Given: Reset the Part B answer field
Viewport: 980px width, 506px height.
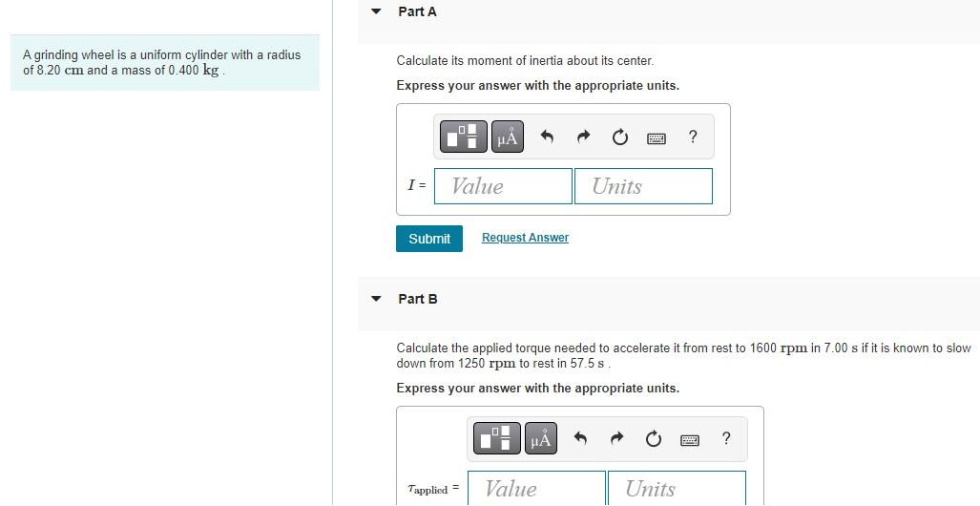Looking at the screenshot, I should 653,439.
